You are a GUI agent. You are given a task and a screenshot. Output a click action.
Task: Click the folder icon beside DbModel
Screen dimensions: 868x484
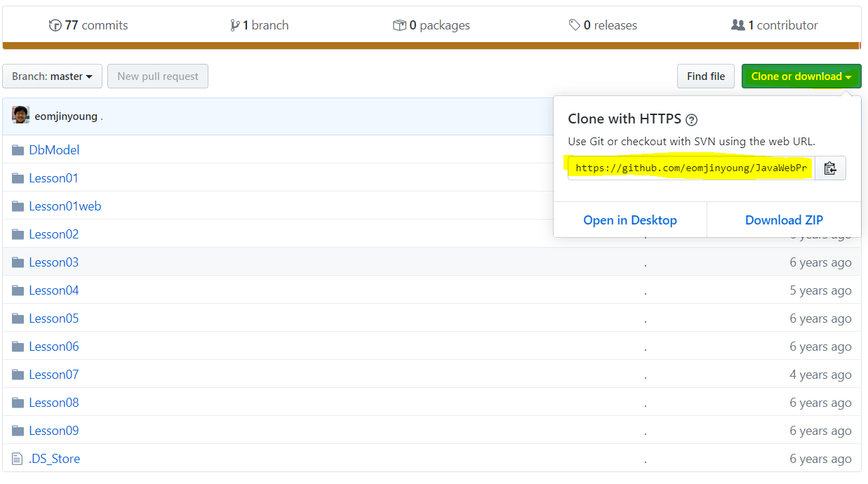[x=18, y=149]
